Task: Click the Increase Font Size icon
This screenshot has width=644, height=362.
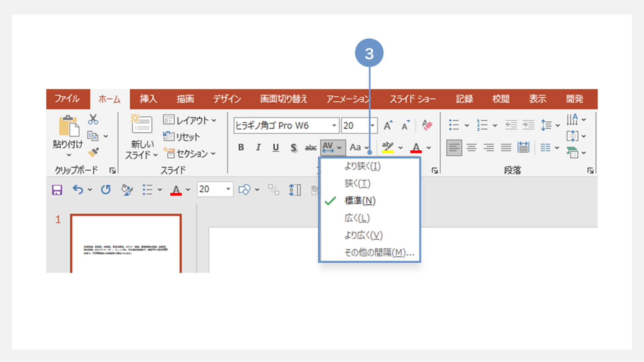Action: (x=388, y=125)
